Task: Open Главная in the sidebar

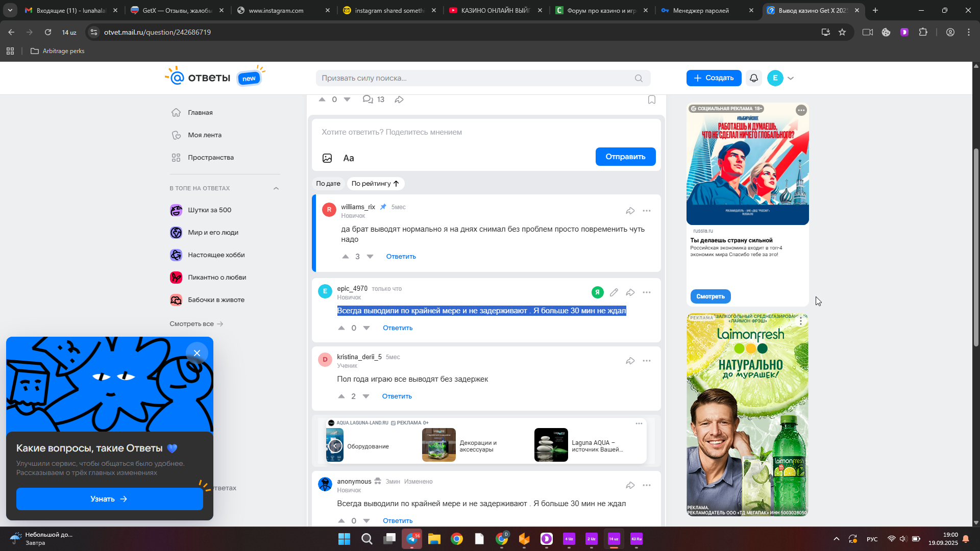Action: click(200, 113)
